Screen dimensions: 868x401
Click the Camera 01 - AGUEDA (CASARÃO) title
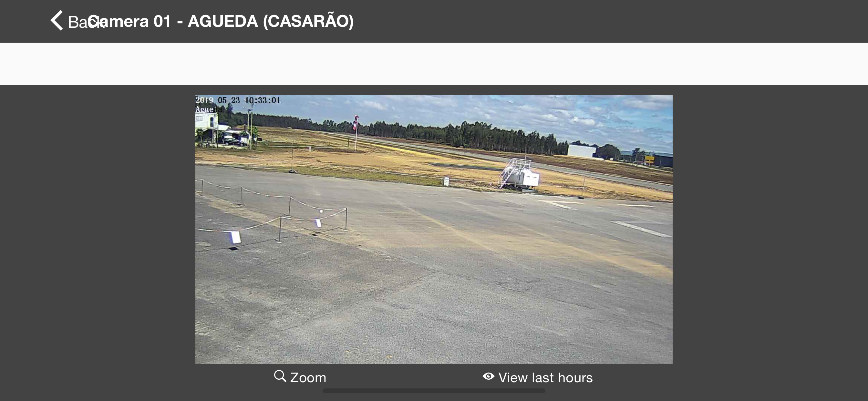[221, 21]
